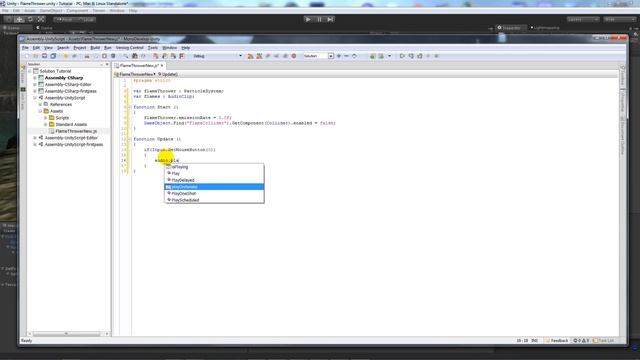
Task: Open the Debug configuration combo box
Action: [x=217, y=56]
